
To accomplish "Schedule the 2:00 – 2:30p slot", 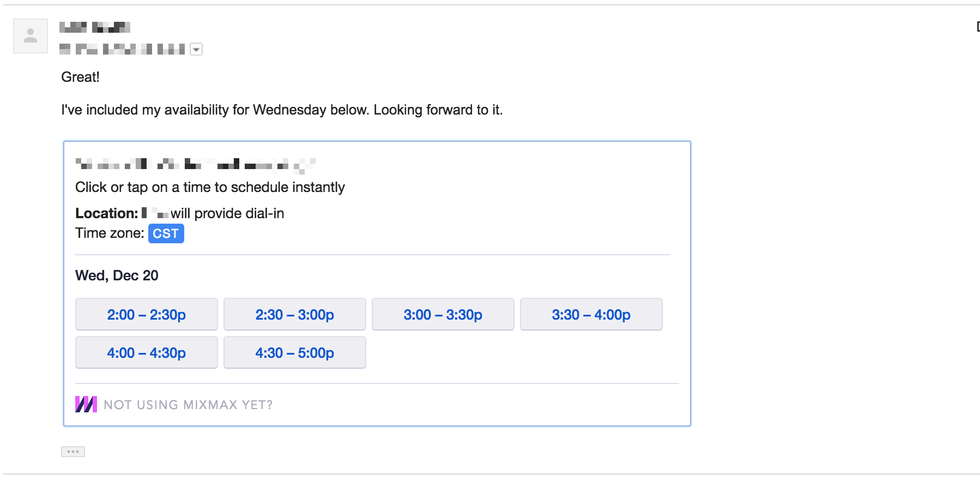I will 147,314.
